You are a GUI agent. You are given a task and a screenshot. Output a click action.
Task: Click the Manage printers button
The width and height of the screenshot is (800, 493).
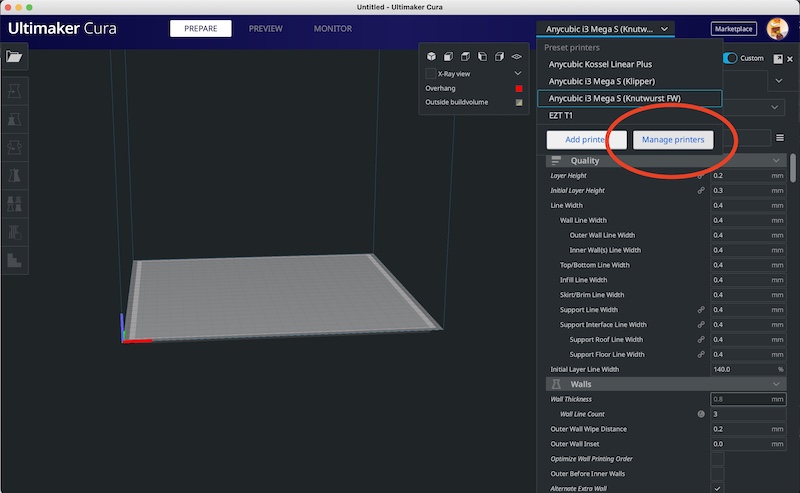pyautogui.click(x=673, y=139)
